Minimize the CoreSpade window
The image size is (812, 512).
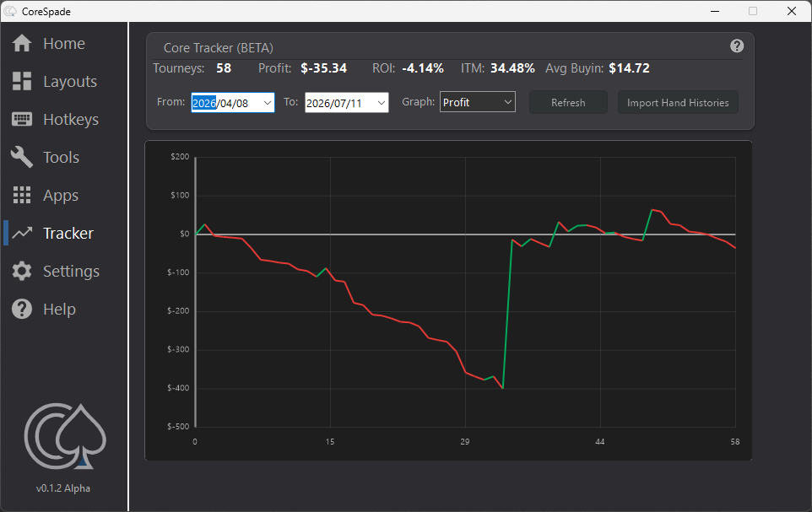click(x=715, y=11)
